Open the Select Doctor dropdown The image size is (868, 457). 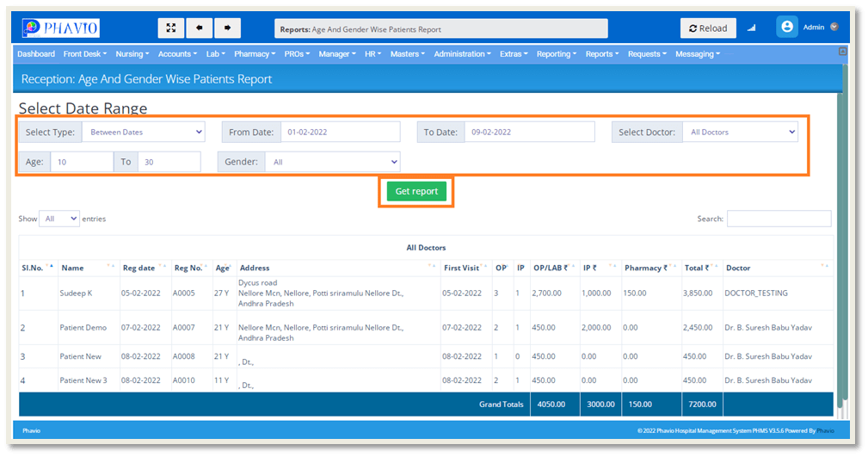(x=740, y=132)
